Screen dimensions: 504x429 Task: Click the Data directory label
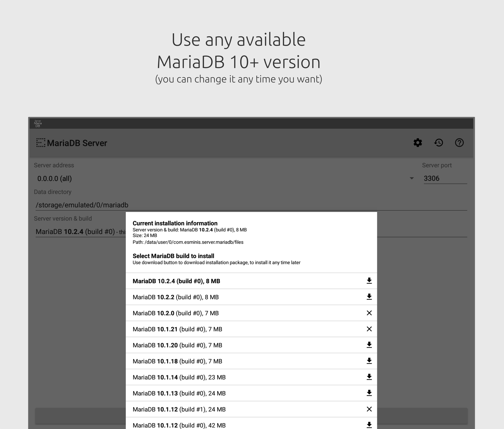(x=52, y=192)
